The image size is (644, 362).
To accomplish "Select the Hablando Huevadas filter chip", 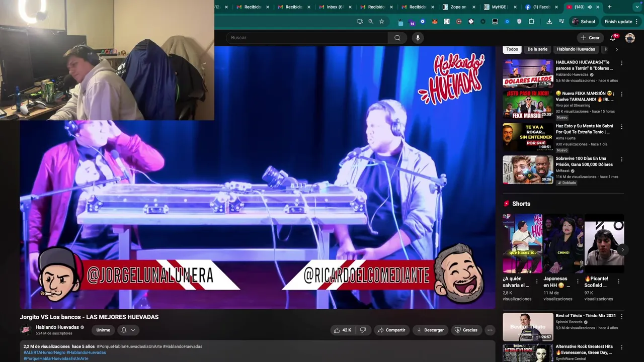I will pyautogui.click(x=576, y=49).
